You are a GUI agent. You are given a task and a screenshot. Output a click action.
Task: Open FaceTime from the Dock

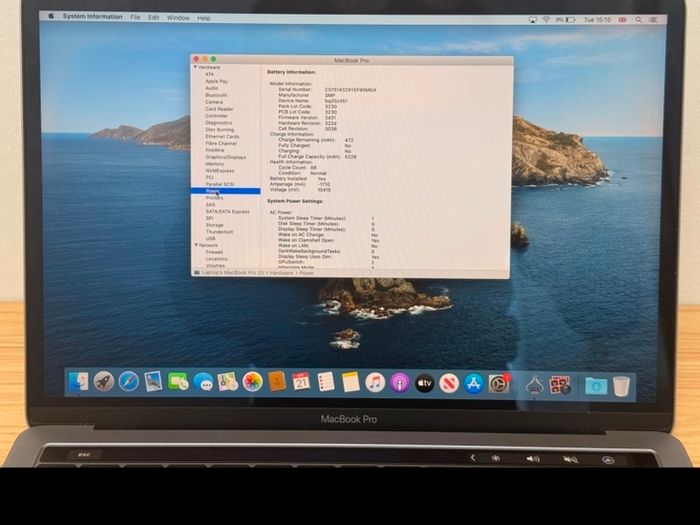click(178, 382)
